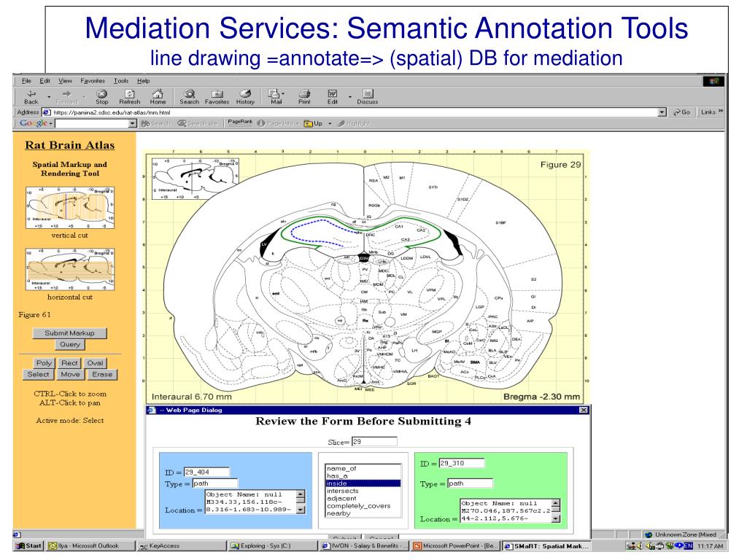The height and width of the screenshot is (560, 747).
Task: Click the Print toolbar icon
Action: point(304,94)
